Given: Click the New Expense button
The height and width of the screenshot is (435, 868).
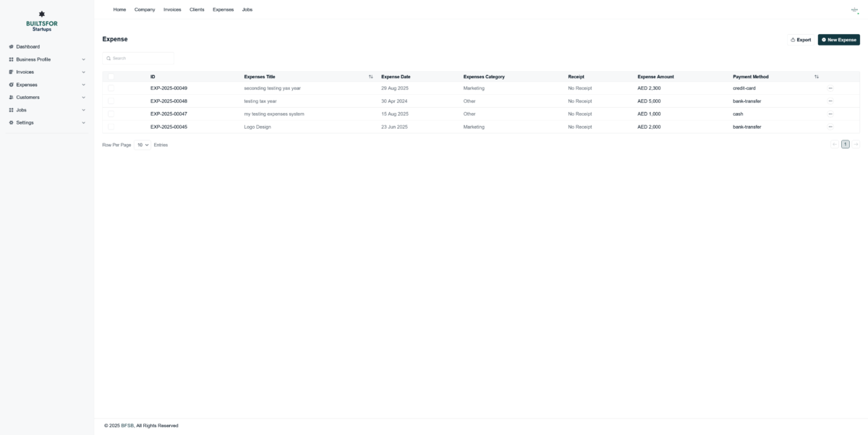Looking at the screenshot, I should point(838,40).
